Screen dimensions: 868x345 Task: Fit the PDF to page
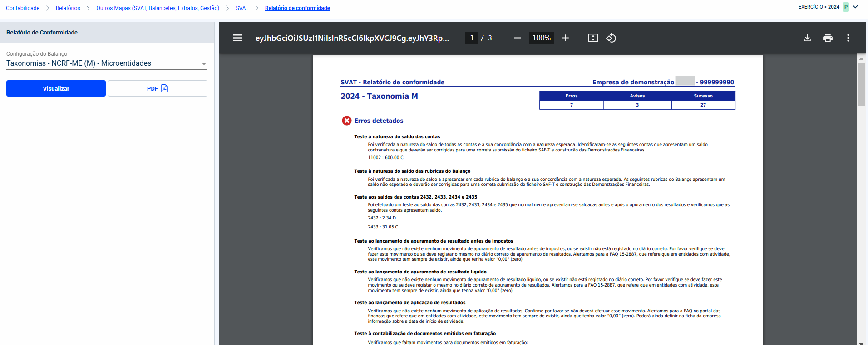point(593,38)
